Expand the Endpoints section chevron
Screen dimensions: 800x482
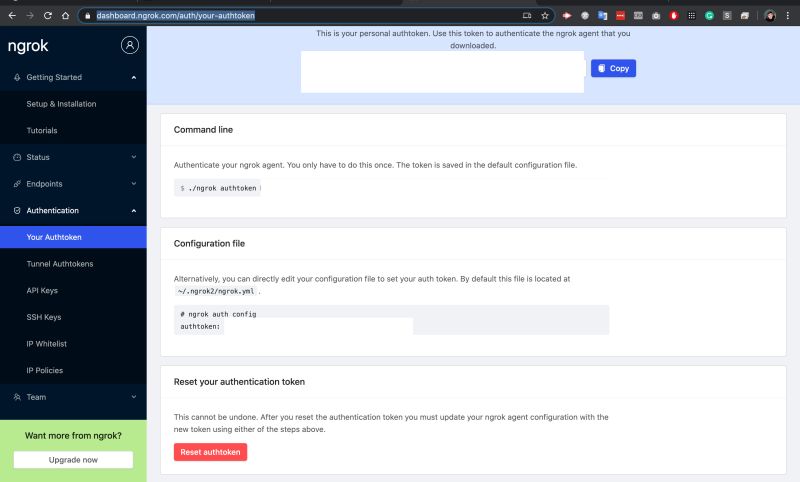pos(134,184)
